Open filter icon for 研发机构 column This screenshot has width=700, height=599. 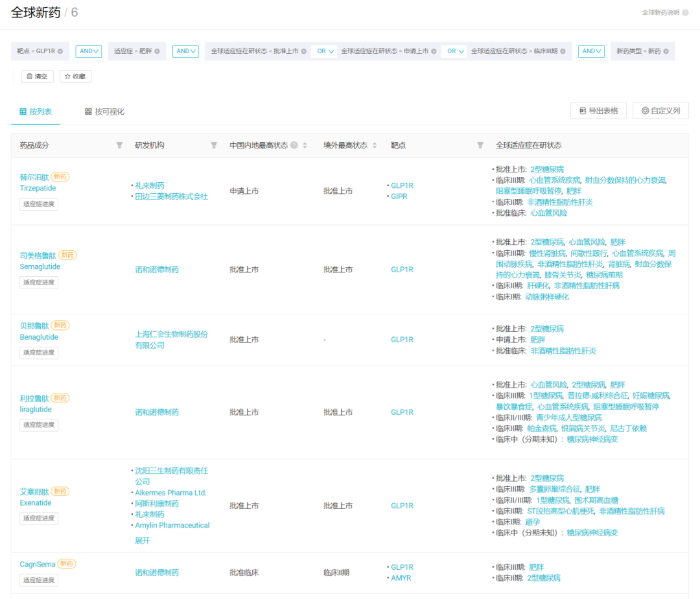[214, 145]
